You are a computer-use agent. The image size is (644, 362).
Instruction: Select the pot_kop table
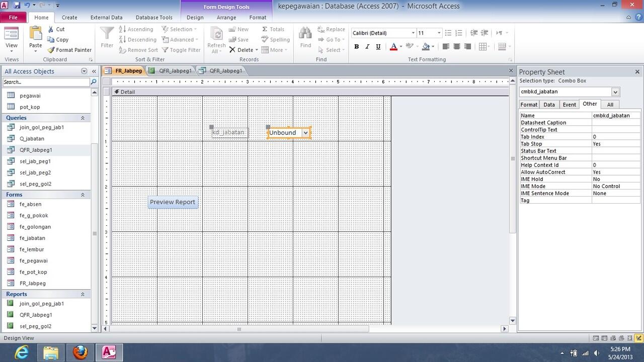pyautogui.click(x=30, y=107)
